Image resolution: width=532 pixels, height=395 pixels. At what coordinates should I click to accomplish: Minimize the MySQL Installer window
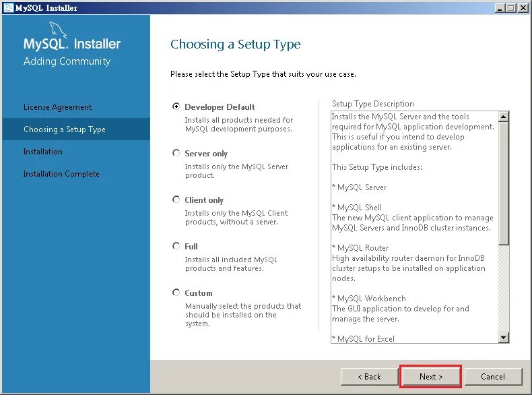[499, 7]
